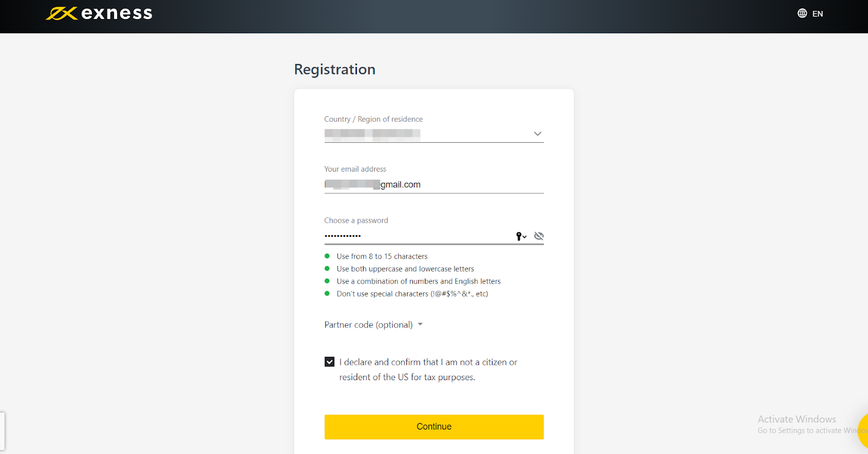Uncheck the non-US citizen declaration checkbox
The height and width of the screenshot is (454, 868).
(x=329, y=362)
